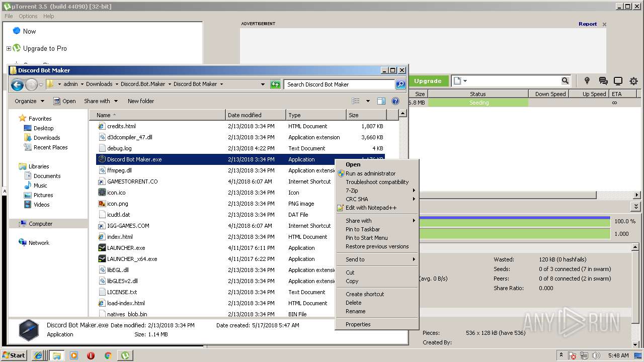Click green Upgrade button

tap(428, 81)
